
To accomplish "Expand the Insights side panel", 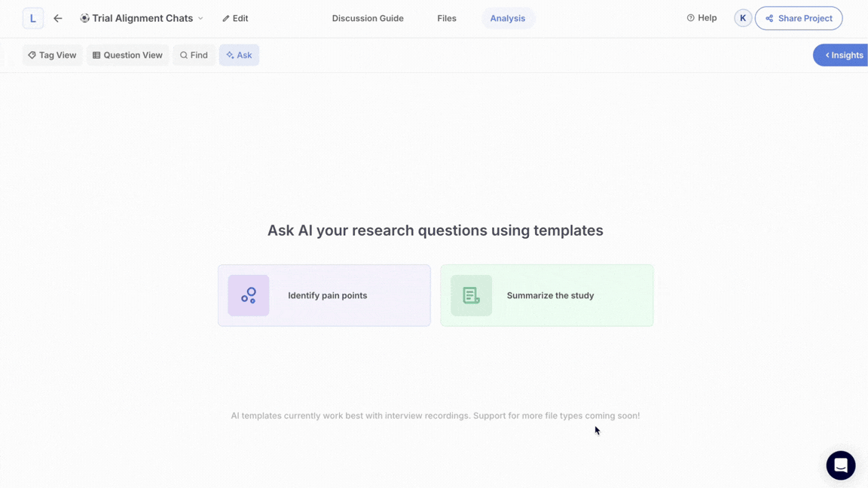I will (x=842, y=55).
